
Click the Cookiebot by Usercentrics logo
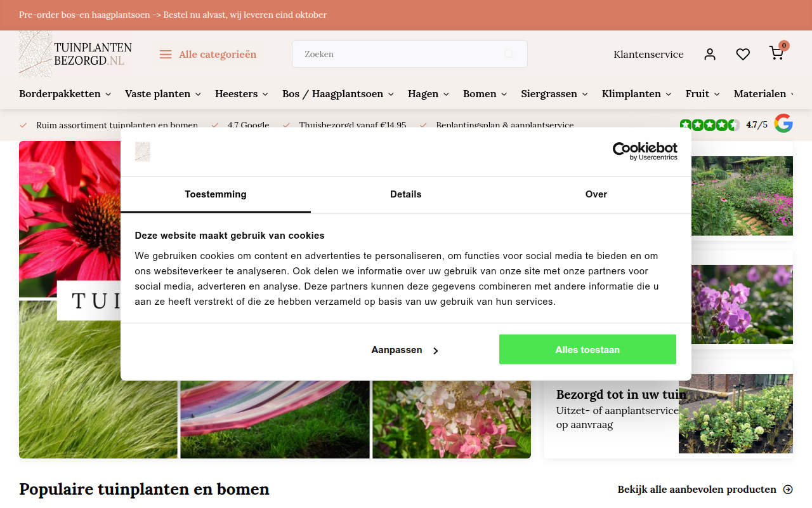645,151
